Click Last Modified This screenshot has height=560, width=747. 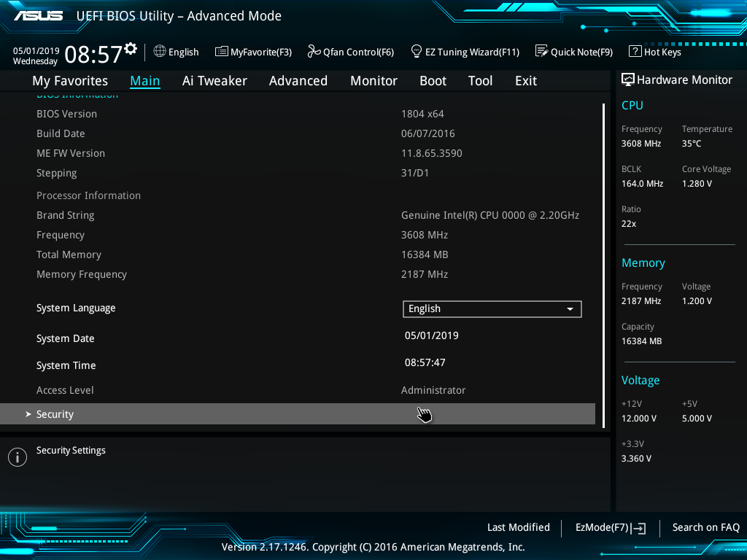(519, 527)
